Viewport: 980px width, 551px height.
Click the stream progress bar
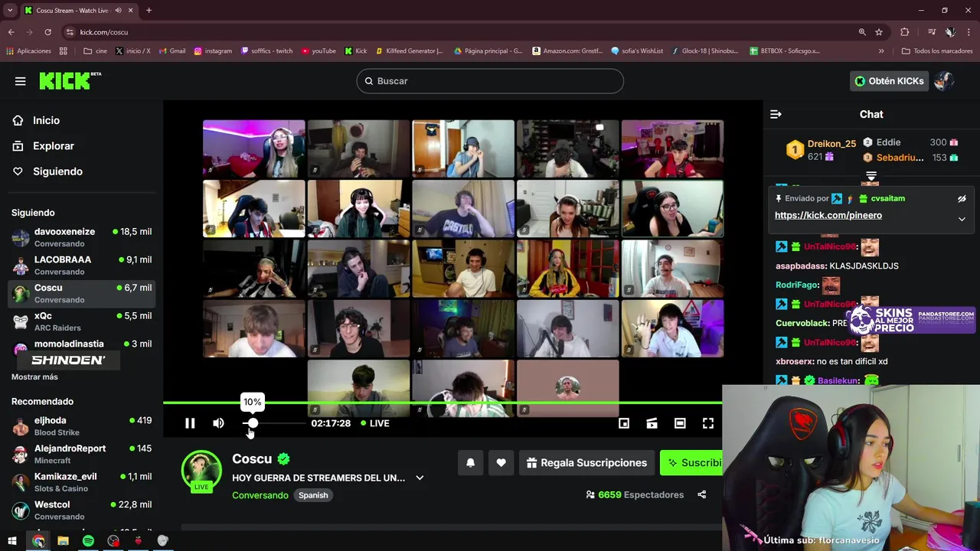tap(443, 403)
